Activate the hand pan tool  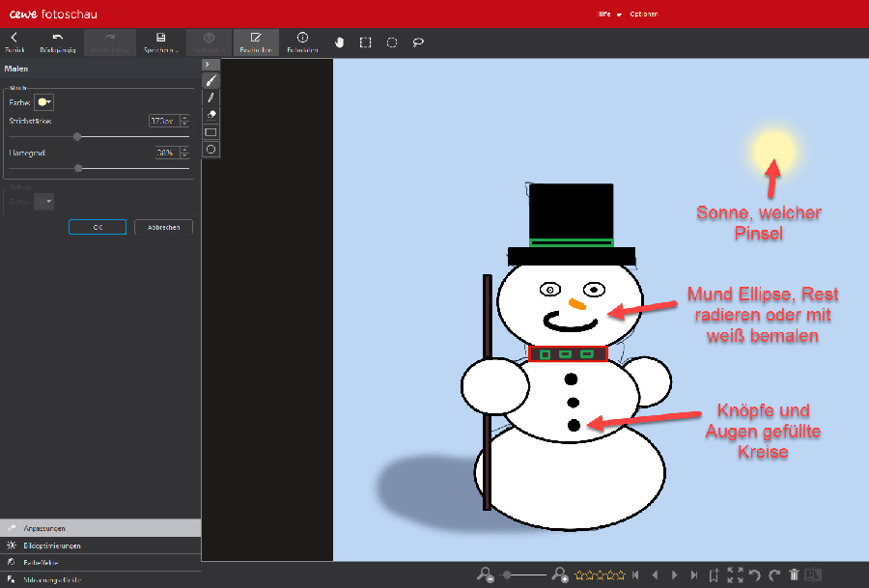point(340,42)
